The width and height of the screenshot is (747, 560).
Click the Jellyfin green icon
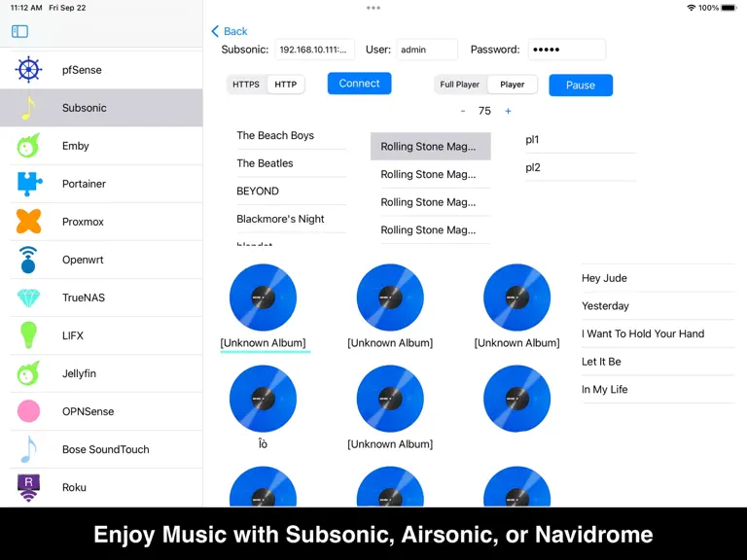pyautogui.click(x=28, y=373)
